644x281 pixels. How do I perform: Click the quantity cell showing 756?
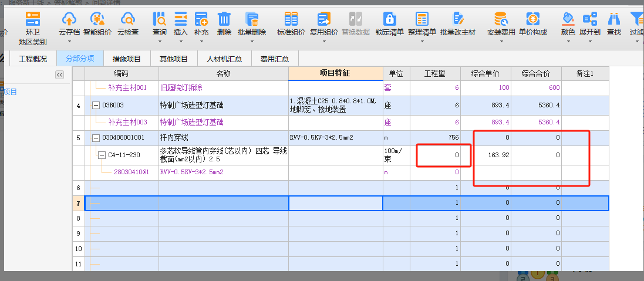435,138
